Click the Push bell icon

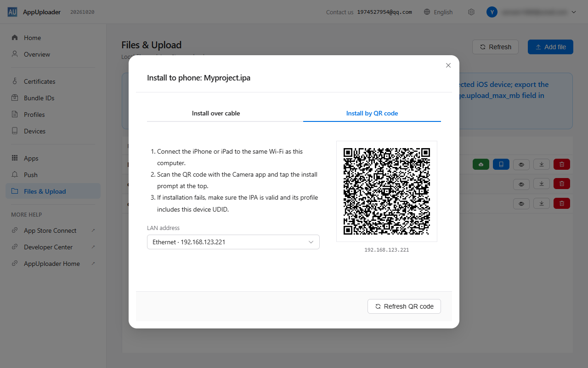tap(15, 175)
